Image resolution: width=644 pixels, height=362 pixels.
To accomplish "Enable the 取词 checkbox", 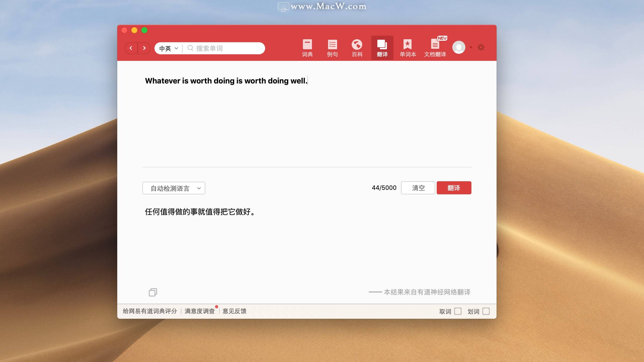I will [x=458, y=311].
